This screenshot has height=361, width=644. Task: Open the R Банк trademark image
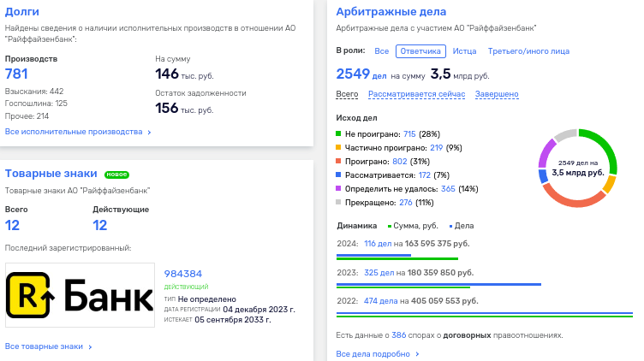(80, 295)
